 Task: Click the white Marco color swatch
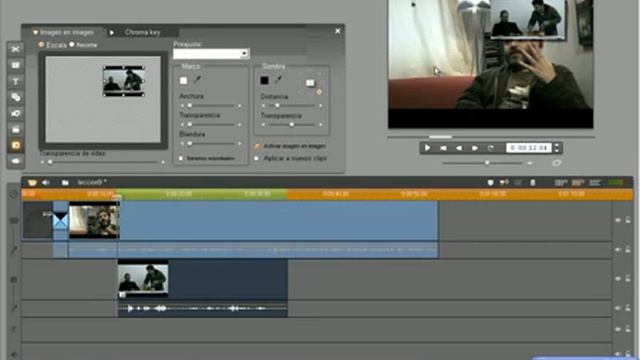pos(183,80)
